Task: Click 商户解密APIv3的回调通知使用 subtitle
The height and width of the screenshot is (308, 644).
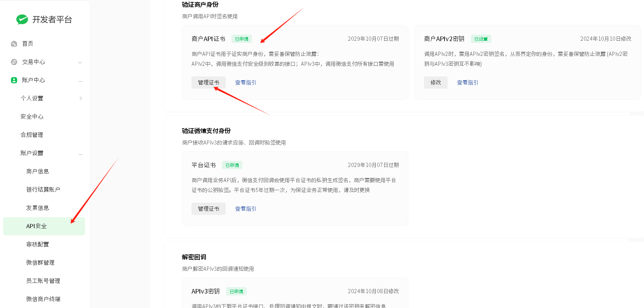Action: (x=218, y=269)
